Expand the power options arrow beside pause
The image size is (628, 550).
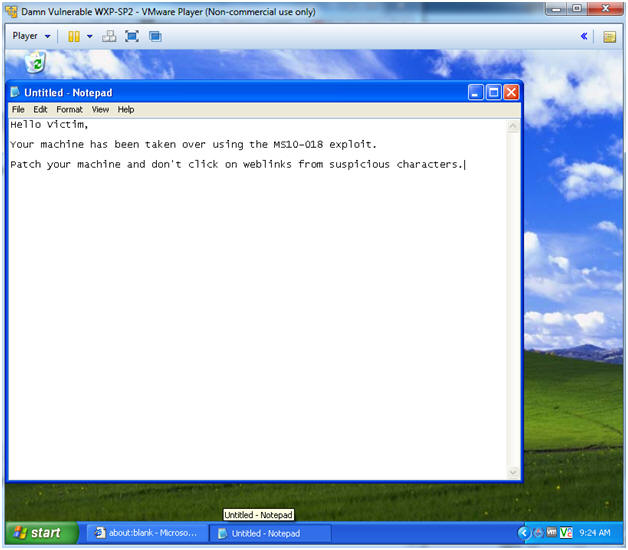click(90, 36)
